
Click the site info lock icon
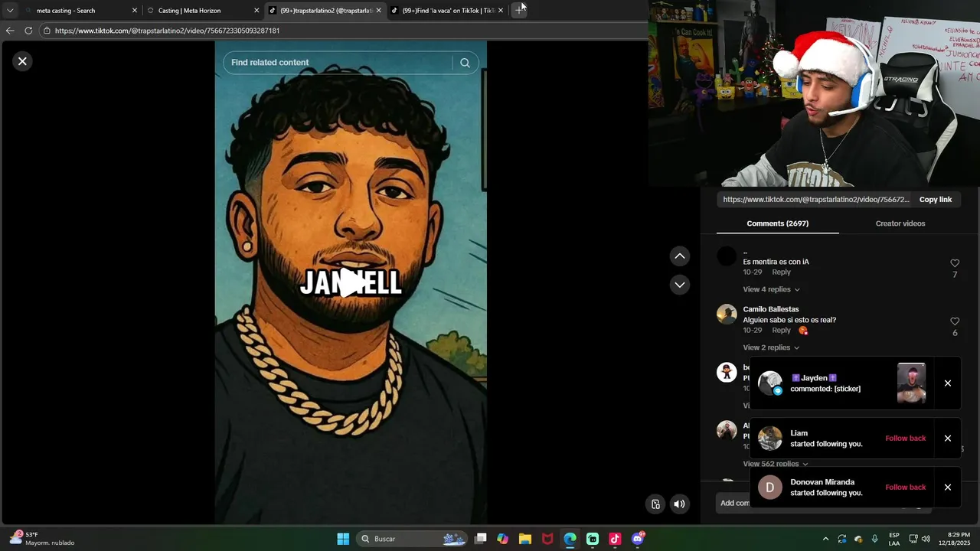point(47,31)
